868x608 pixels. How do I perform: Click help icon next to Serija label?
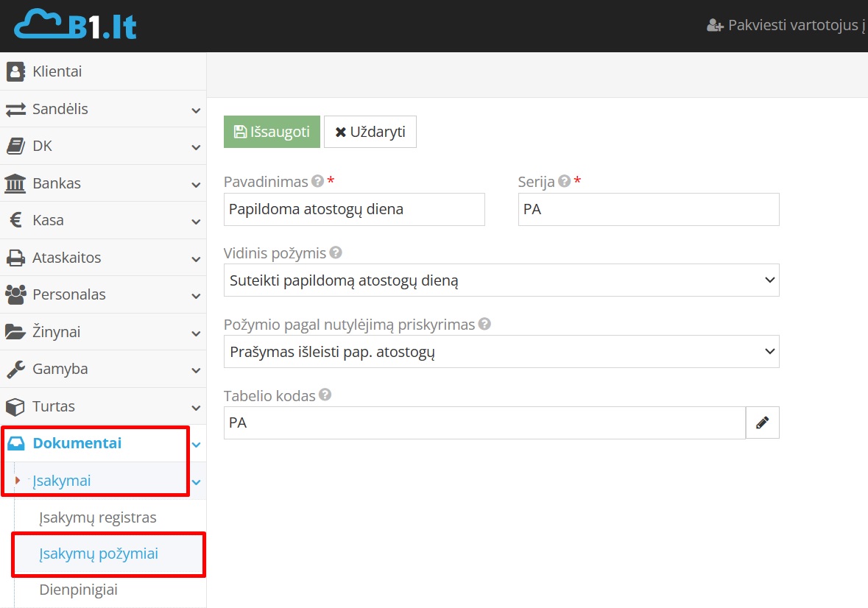coord(565,181)
